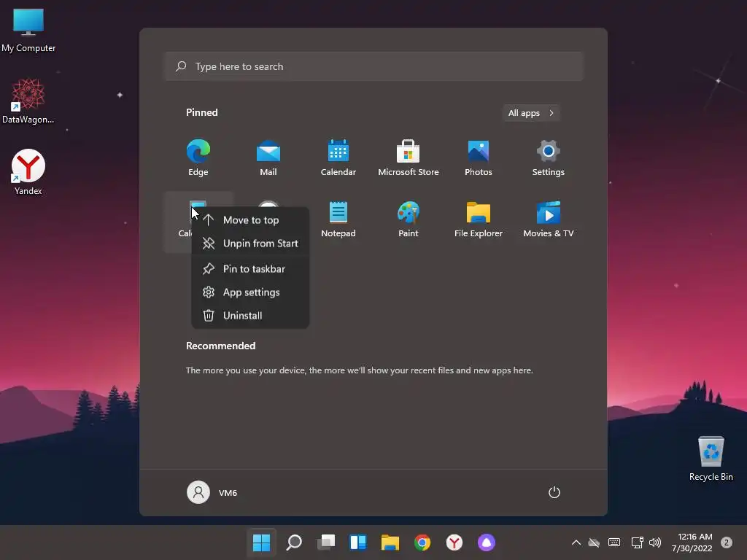The image size is (747, 560).
Task: Open Notepad
Action: tap(338, 219)
